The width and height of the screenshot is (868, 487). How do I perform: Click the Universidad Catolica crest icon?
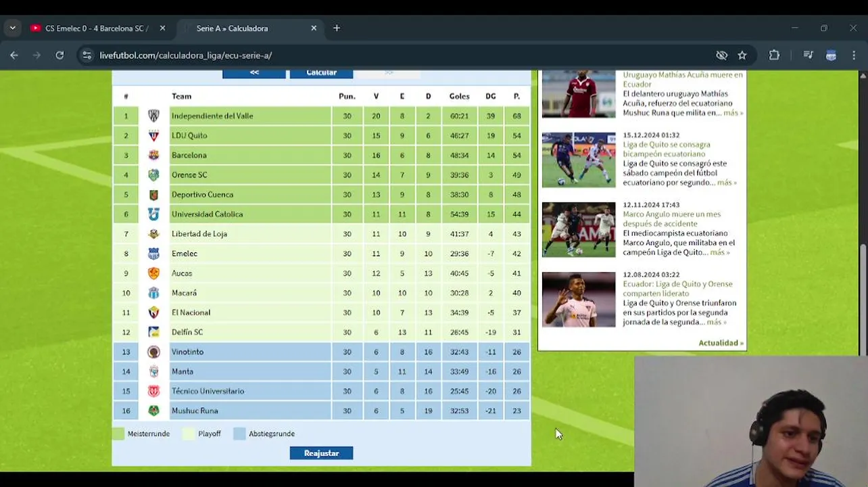click(153, 214)
